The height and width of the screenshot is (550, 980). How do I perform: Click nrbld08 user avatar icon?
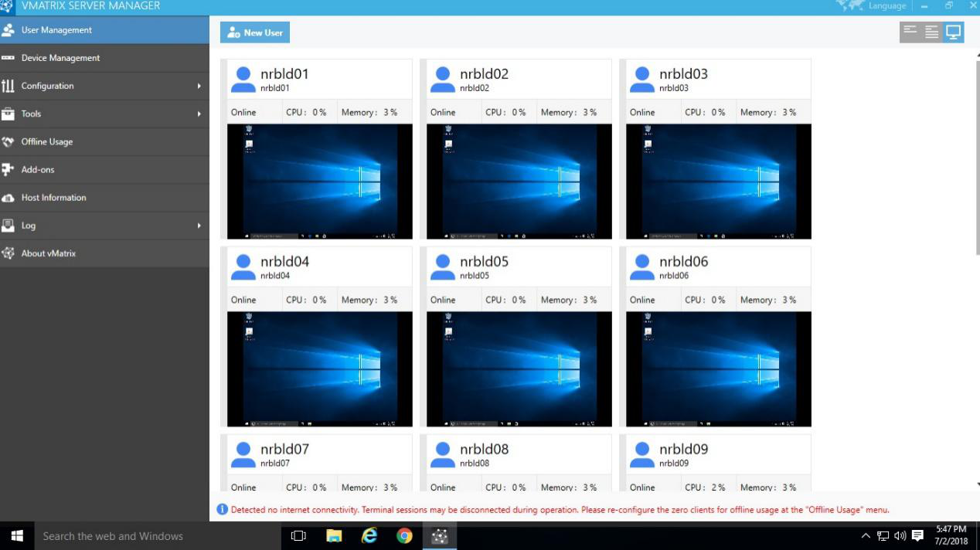[443, 454]
